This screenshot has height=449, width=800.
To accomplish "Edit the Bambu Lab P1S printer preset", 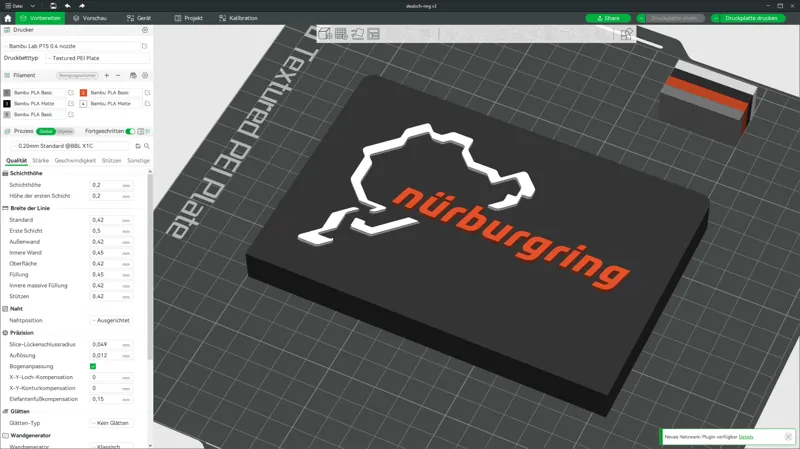I will pos(144,46).
